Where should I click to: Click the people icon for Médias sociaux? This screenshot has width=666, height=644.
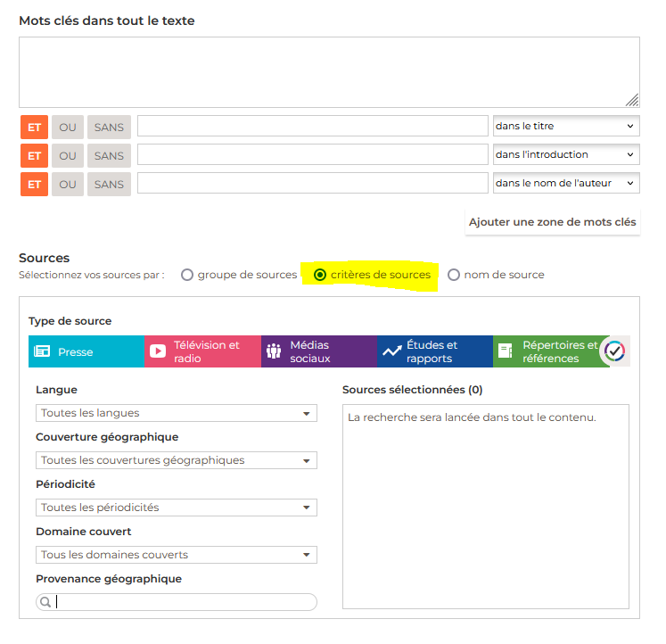coord(274,351)
